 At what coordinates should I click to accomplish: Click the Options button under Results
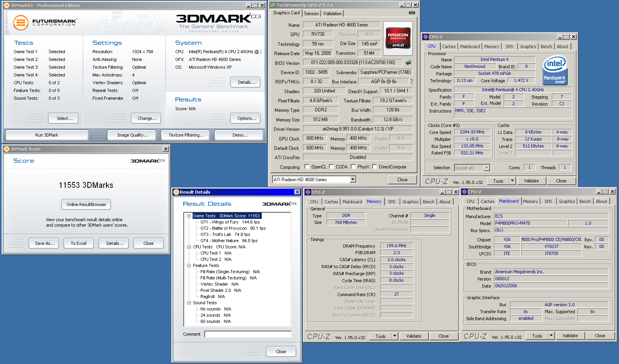(245, 118)
